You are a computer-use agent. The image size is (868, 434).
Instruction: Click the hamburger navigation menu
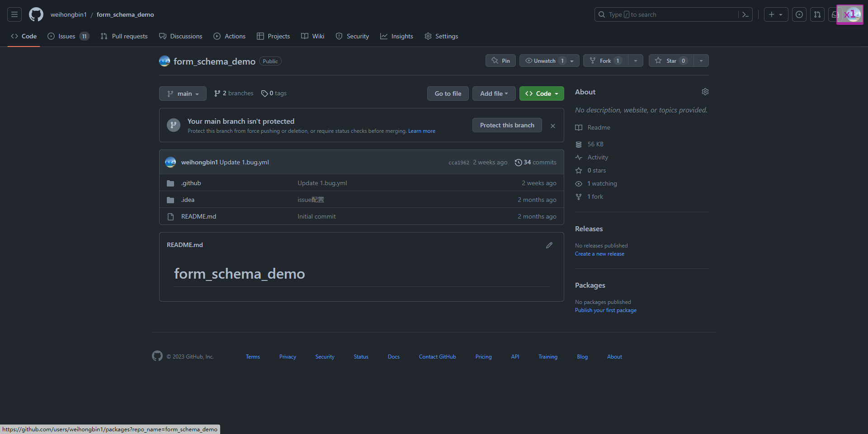[x=14, y=14]
